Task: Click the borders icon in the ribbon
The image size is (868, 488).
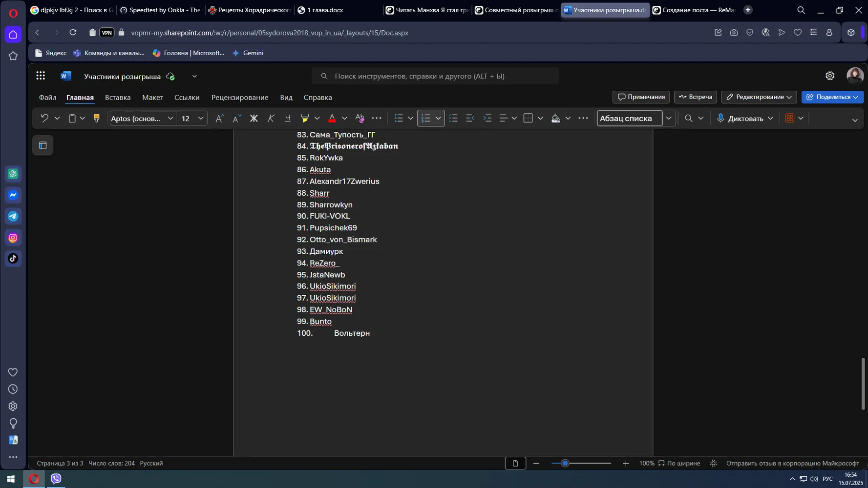Action: 528,118
